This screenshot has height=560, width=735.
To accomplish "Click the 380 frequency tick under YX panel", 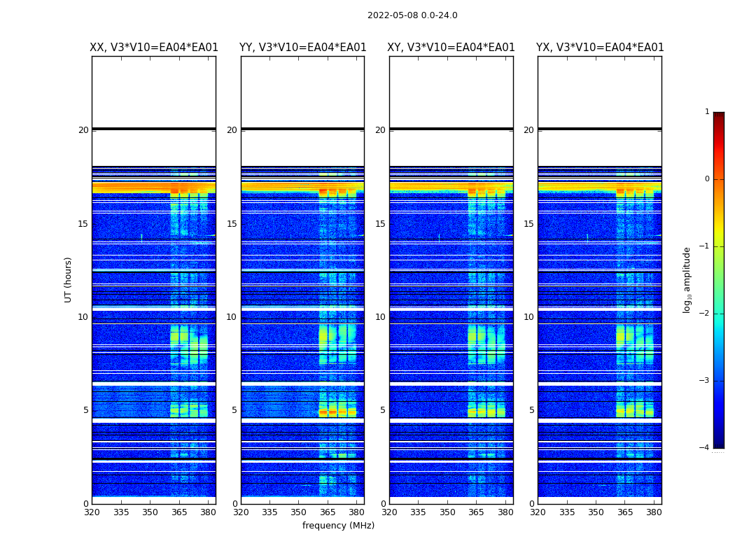I will coord(654,512).
